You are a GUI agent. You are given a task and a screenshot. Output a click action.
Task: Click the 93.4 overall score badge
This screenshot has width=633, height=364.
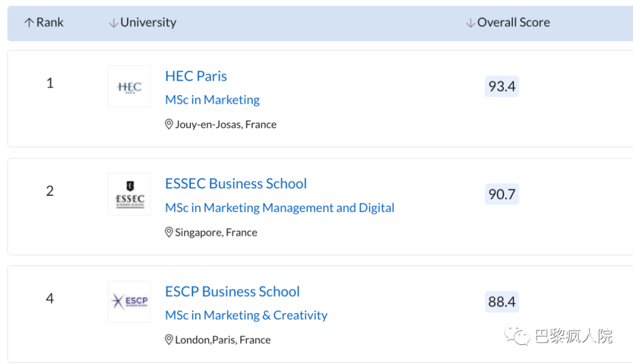[x=502, y=87]
